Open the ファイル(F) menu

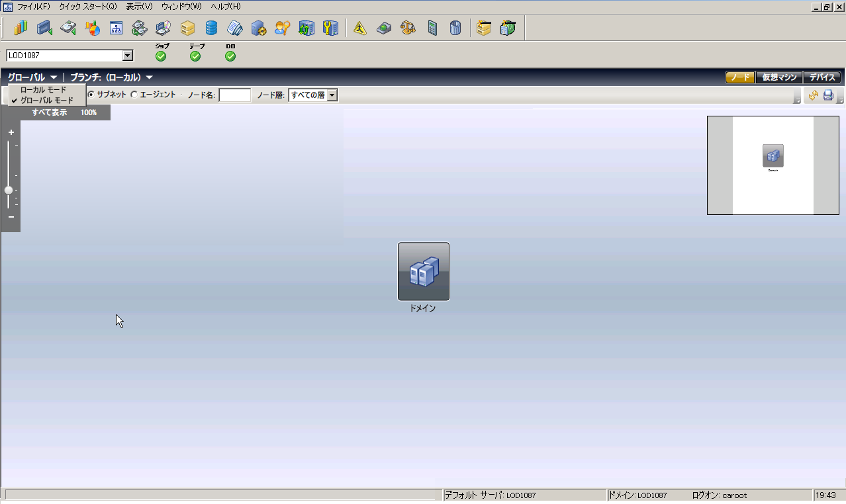(x=33, y=6)
